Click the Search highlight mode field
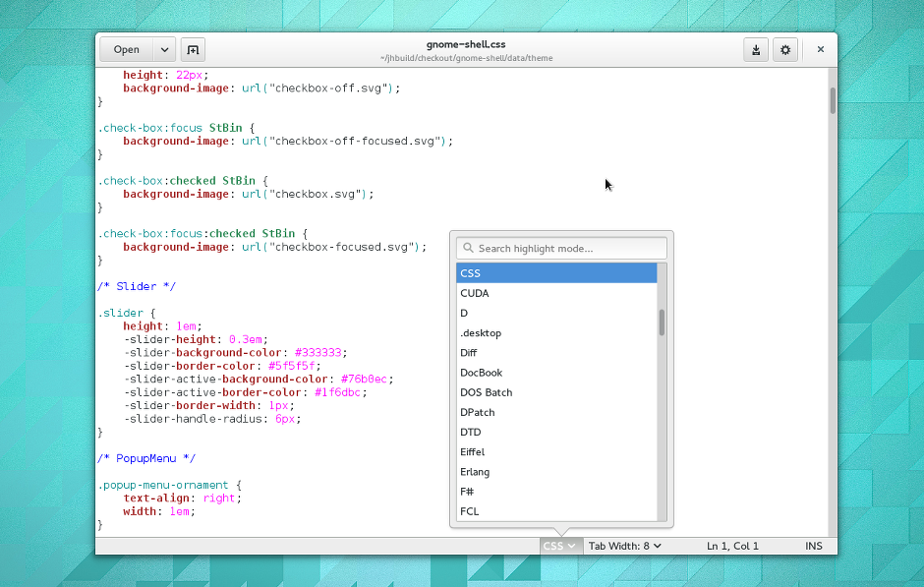 point(561,248)
